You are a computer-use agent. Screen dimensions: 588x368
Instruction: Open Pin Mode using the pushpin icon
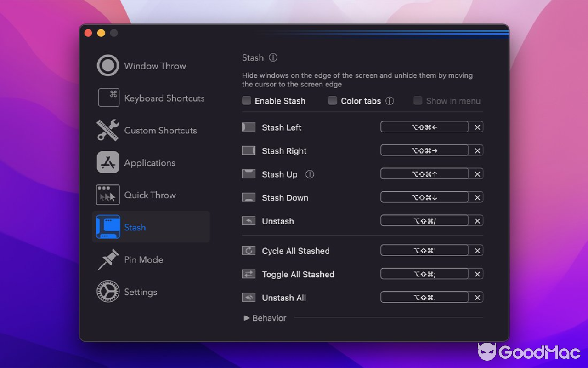tap(108, 259)
